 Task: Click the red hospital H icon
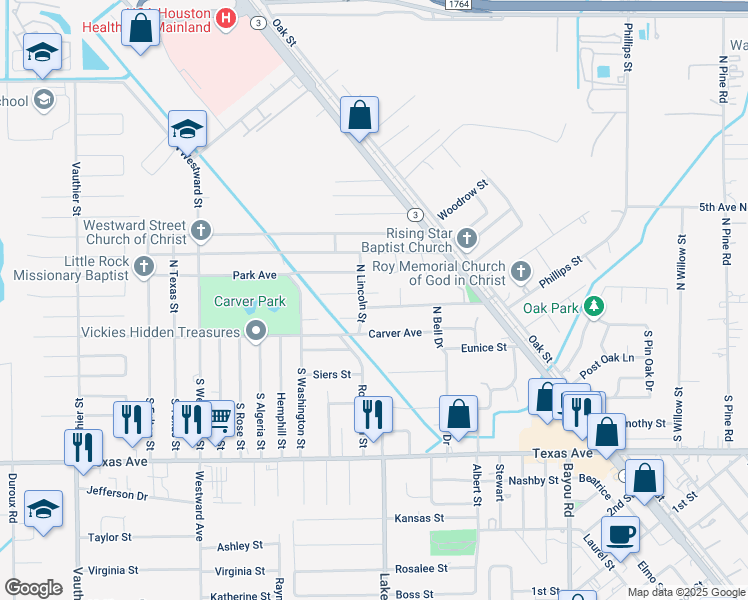point(226,20)
